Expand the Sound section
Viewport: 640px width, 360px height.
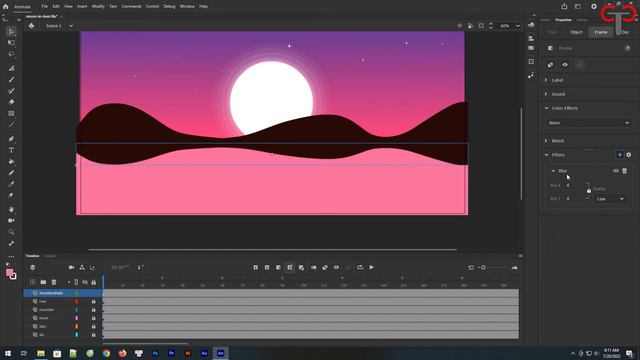click(546, 94)
